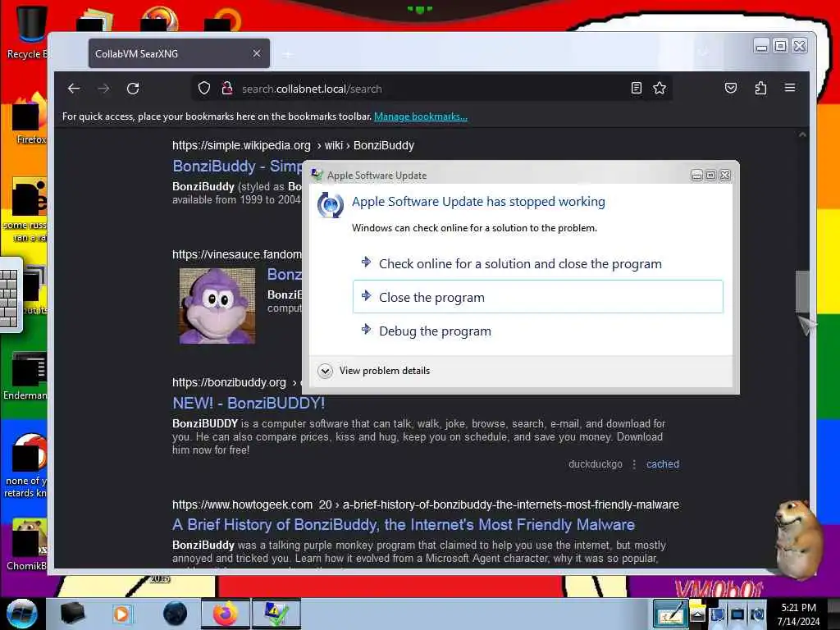Open tablet input panel tray icon
The height and width of the screenshot is (630, 840).
(670, 614)
